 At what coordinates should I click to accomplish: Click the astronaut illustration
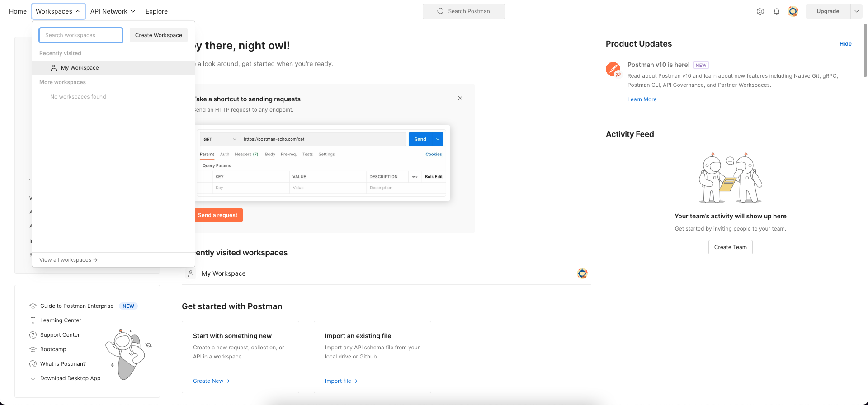point(128,354)
